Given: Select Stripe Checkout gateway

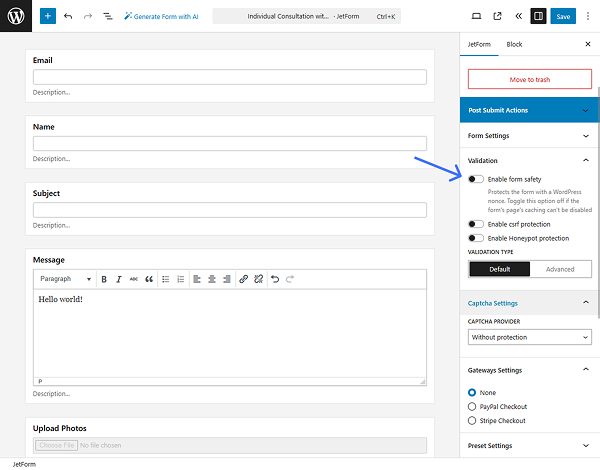Looking at the screenshot, I should (x=472, y=421).
